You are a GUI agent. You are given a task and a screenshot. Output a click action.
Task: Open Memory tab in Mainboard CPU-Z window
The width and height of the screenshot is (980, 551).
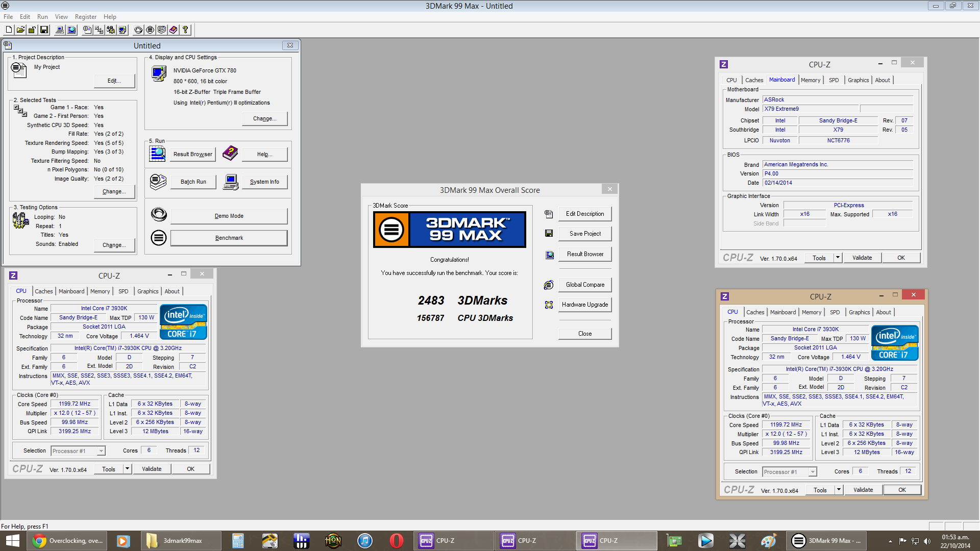click(x=810, y=80)
